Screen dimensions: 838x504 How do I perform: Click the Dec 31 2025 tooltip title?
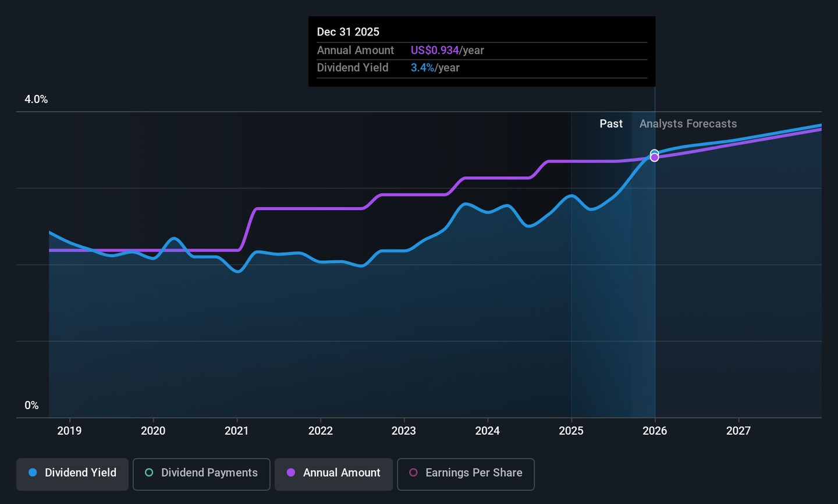(348, 32)
